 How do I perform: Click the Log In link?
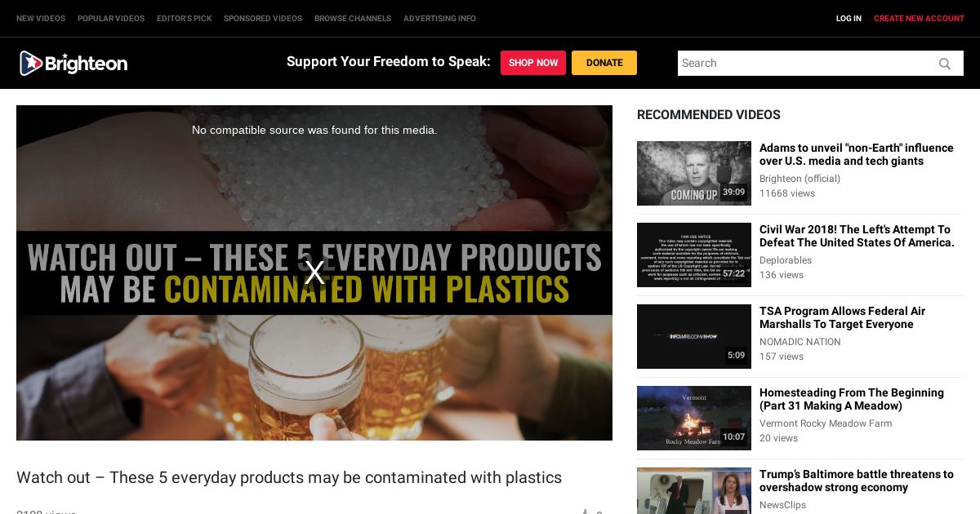[x=849, y=19]
